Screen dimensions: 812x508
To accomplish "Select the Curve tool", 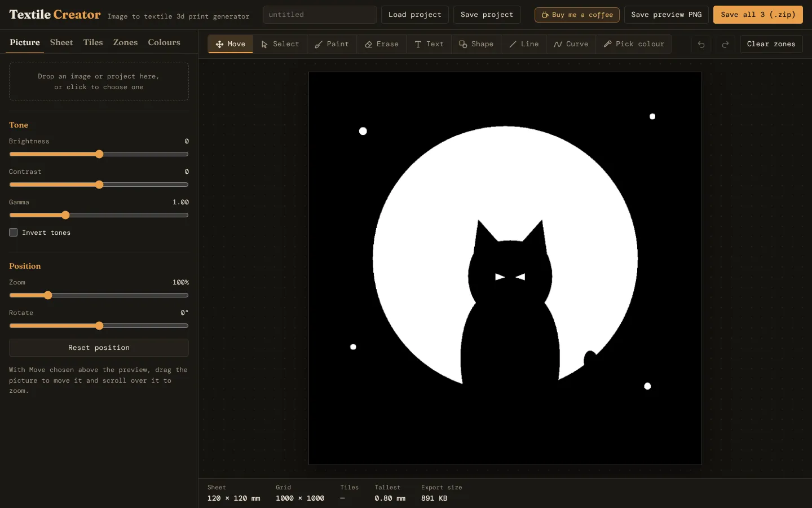I will click(571, 44).
